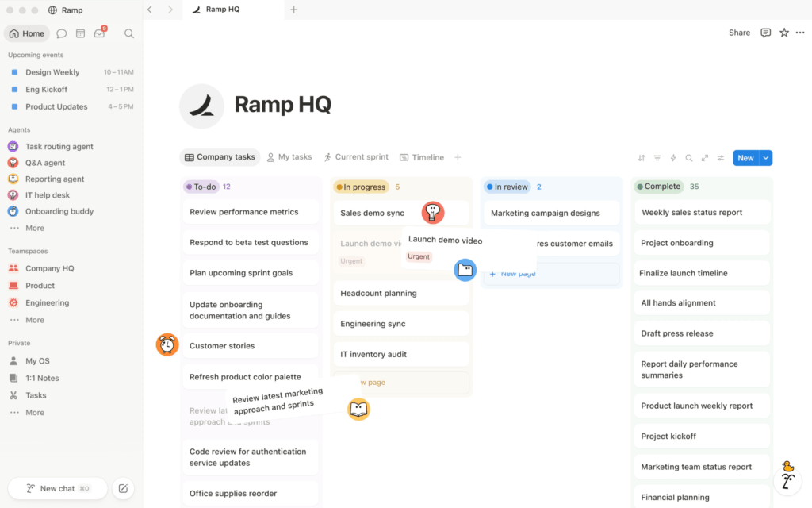
Task: Open the calendar icon in sidebar header
Action: click(x=80, y=33)
